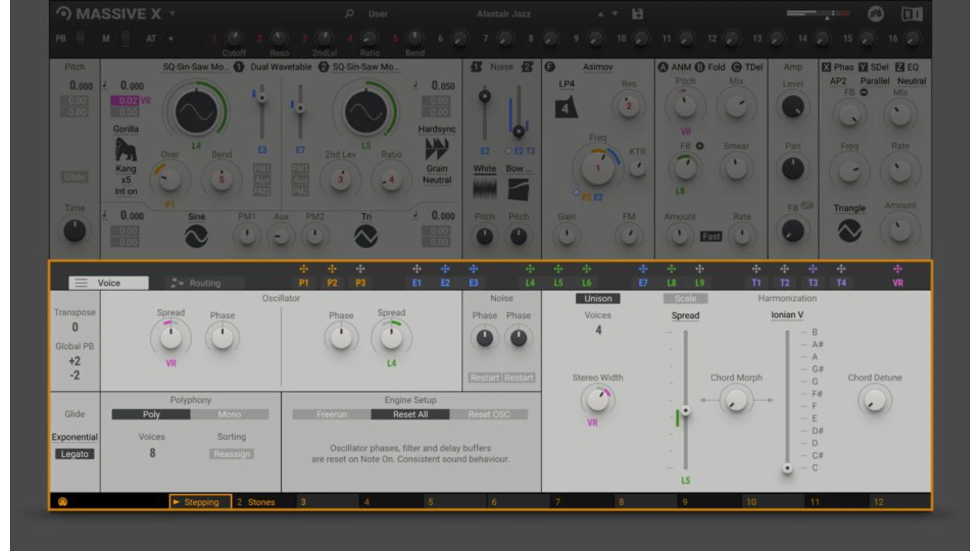Select the 2 Stones performer slot

click(x=264, y=502)
